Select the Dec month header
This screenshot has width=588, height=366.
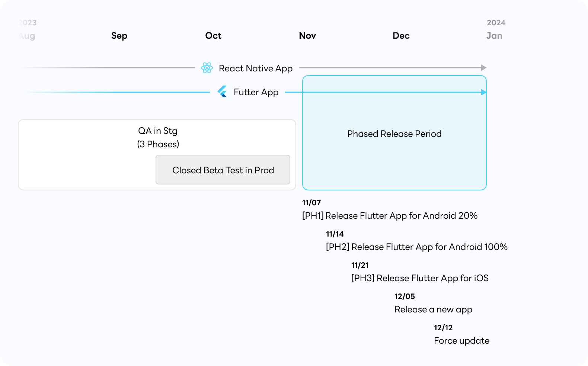tap(401, 36)
